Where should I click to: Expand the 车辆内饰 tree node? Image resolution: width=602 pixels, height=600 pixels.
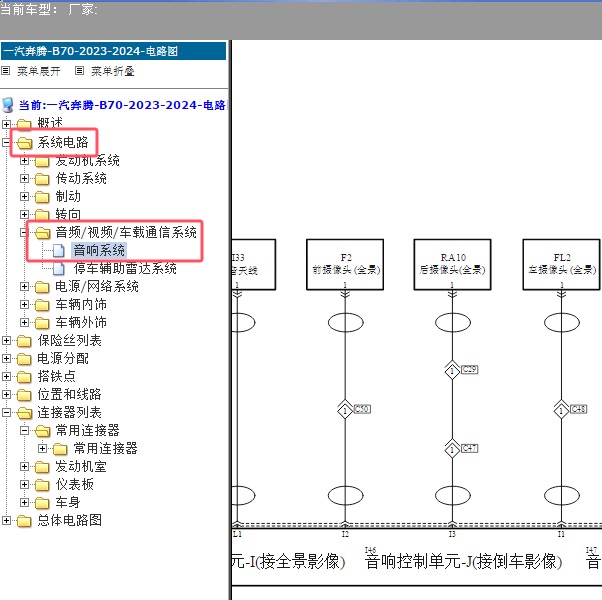click(x=24, y=304)
